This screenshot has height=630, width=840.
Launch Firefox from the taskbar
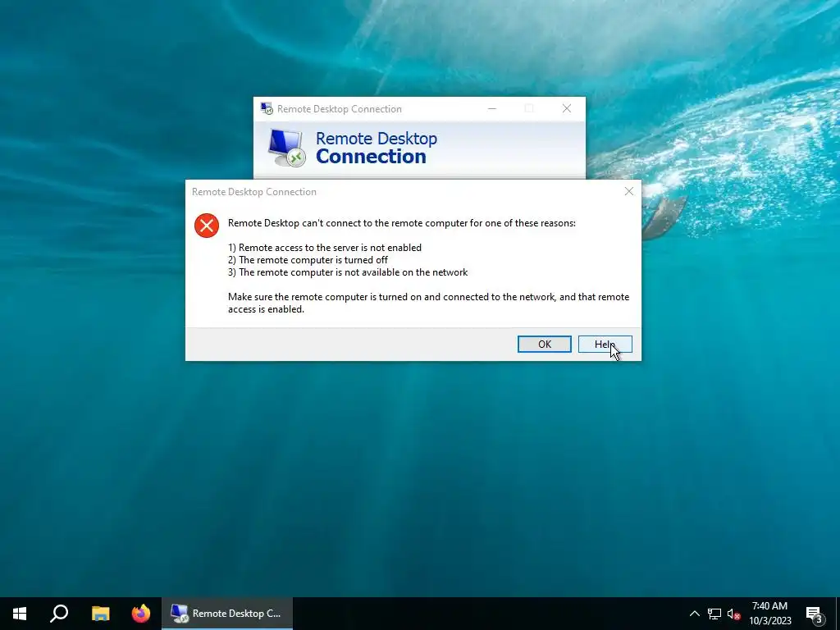tap(141, 614)
